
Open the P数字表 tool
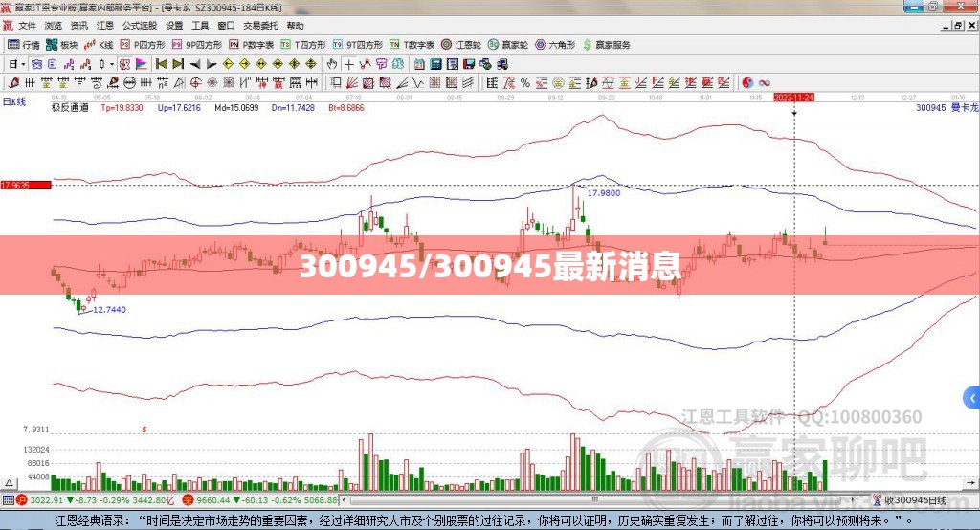tap(252, 44)
